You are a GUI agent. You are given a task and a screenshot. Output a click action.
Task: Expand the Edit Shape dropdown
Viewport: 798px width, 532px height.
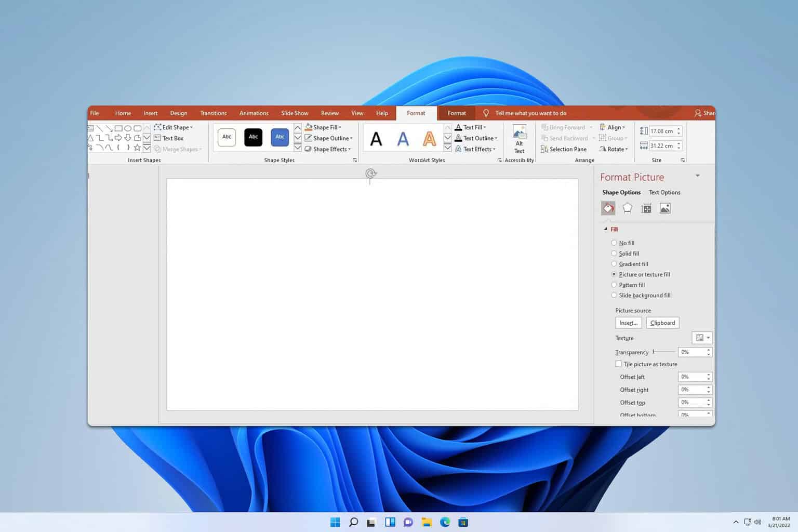[x=174, y=127]
